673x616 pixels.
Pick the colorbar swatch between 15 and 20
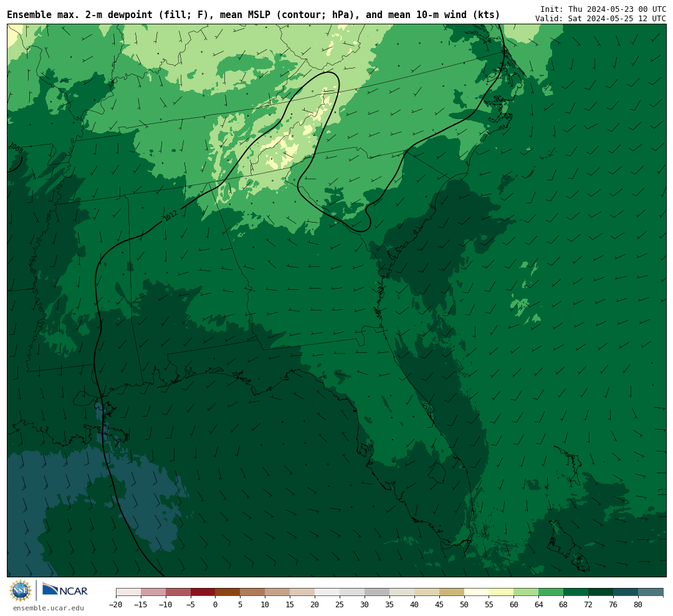(302, 592)
